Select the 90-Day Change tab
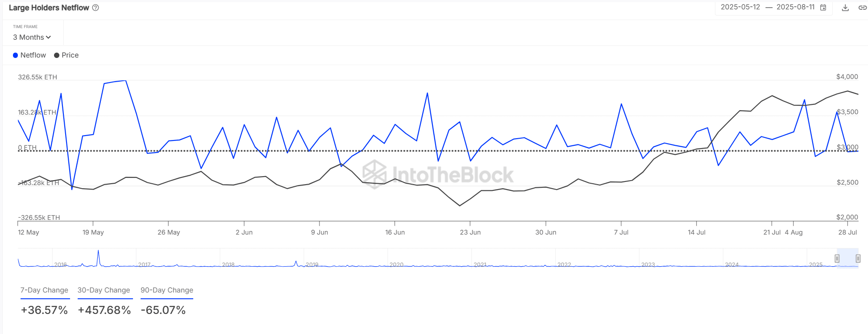Viewport: 868px width, 334px height. [167, 290]
